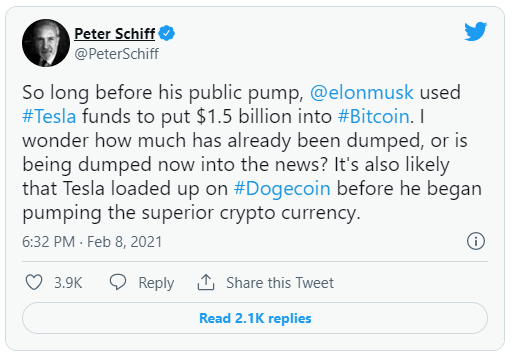The height and width of the screenshot is (361, 515).
Task: Visit the @PeterSchiff handle
Action: 117,54
